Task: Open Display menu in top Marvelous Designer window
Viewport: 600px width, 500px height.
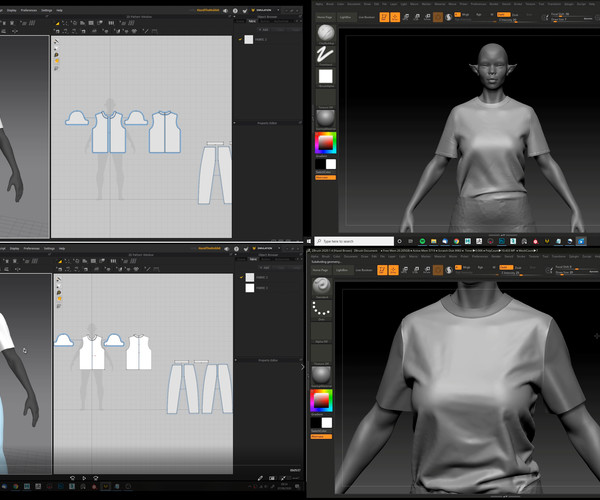Action: click(11, 10)
